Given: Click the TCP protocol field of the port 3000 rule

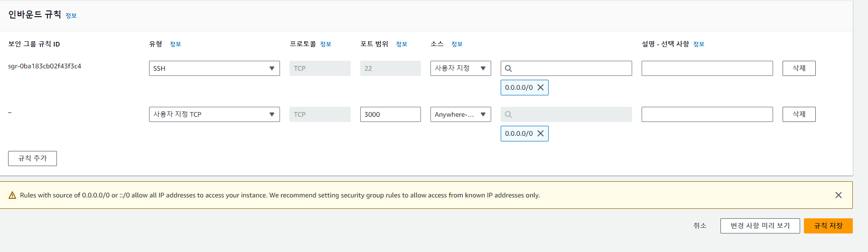Looking at the screenshot, I should [x=320, y=114].
